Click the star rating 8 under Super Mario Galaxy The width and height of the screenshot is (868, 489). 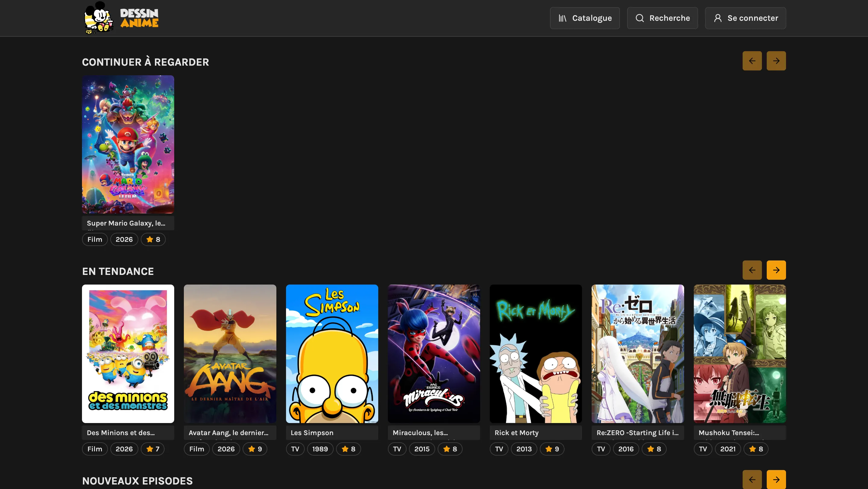click(153, 239)
